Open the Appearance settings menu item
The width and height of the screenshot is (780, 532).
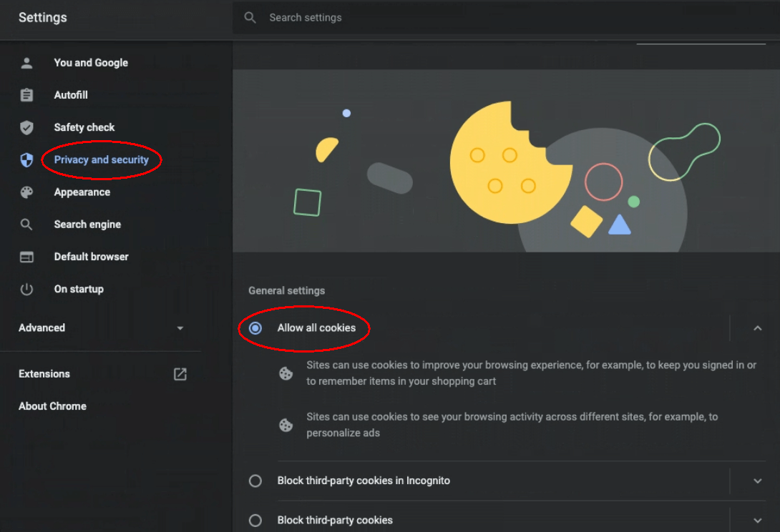(x=82, y=192)
